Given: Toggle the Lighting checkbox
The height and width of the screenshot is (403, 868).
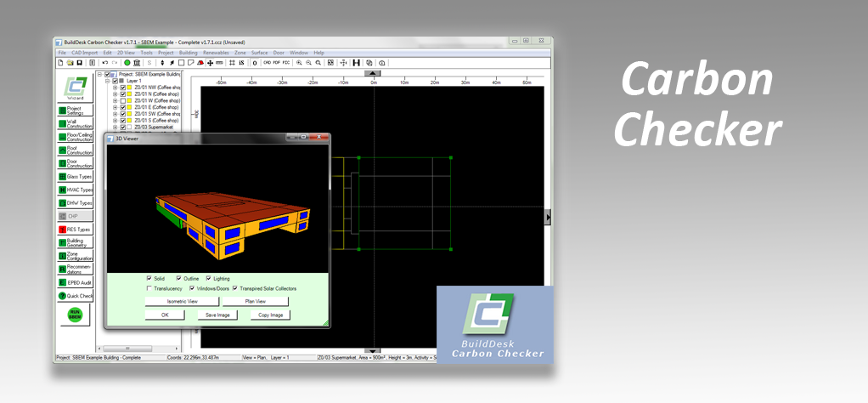Looking at the screenshot, I should click(x=209, y=278).
